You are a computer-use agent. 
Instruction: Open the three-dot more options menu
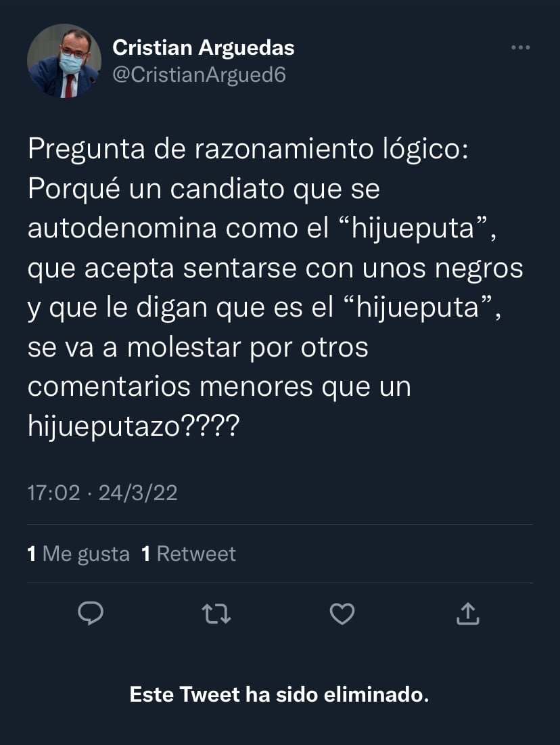point(520,48)
